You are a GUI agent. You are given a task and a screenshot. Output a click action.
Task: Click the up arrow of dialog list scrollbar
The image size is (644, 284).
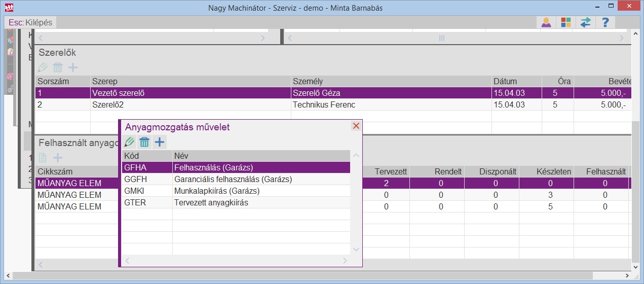click(356, 156)
